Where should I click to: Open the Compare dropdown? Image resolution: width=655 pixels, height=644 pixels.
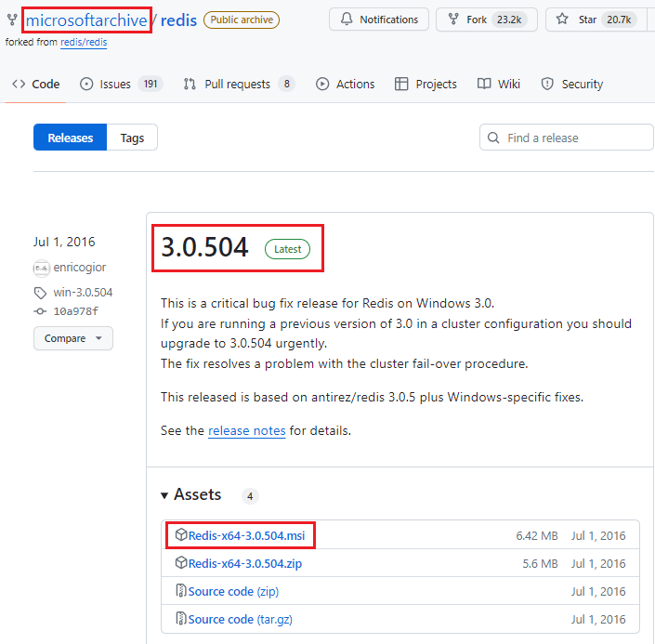click(x=73, y=338)
